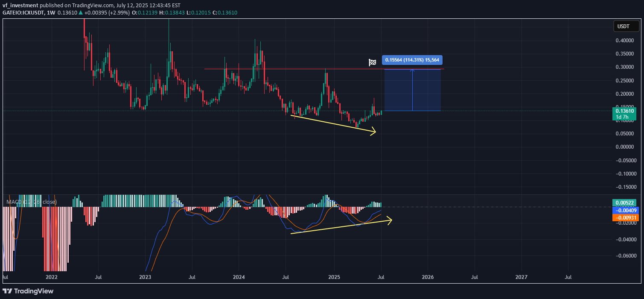Click the 2023 label on time axis
Image resolution: width=644 pixels, height=299 pixels.
pyautogui.click(x=145, y=277)
